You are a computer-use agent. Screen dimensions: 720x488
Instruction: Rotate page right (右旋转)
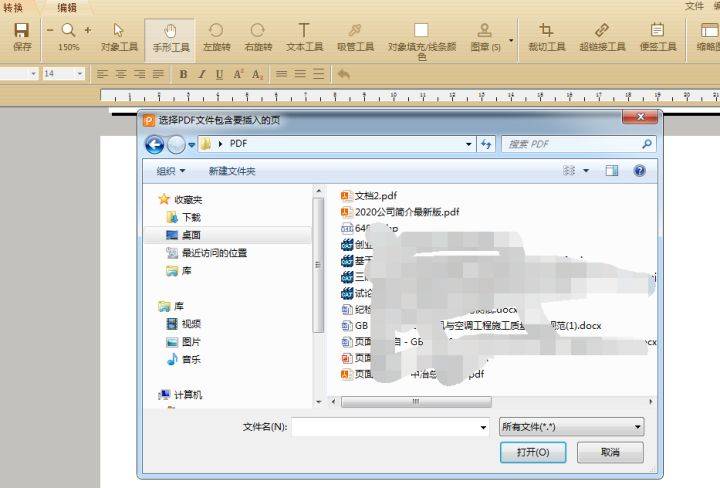[258, 37]
